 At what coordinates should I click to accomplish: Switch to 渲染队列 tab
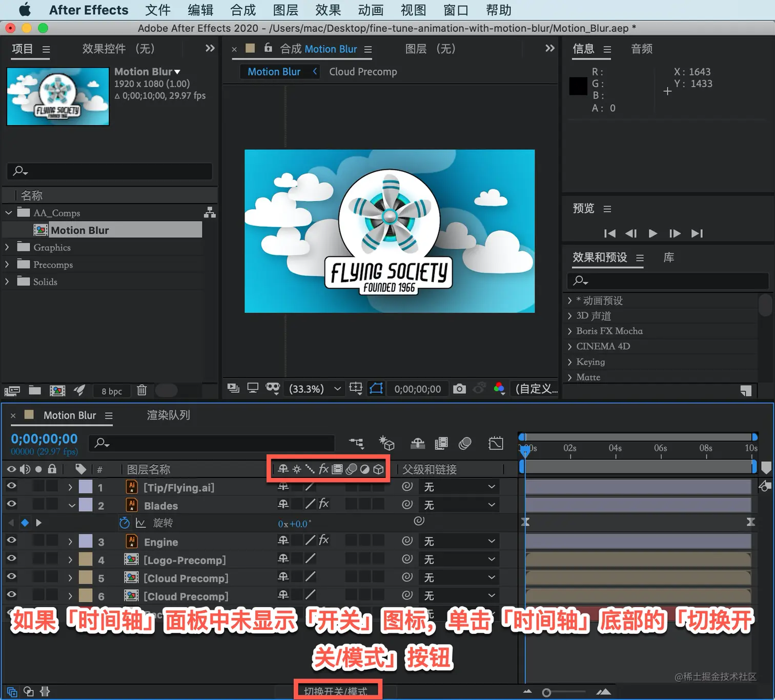(169, 415)
